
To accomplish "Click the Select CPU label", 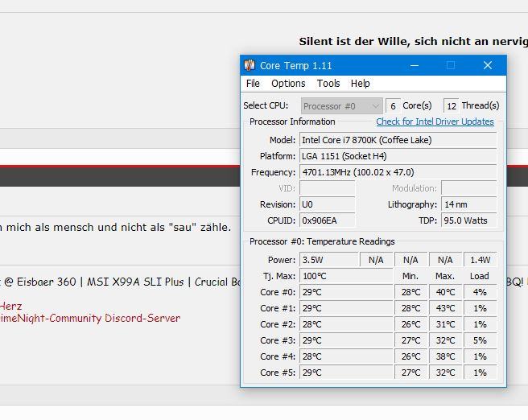I will click(x=266, y=105).
